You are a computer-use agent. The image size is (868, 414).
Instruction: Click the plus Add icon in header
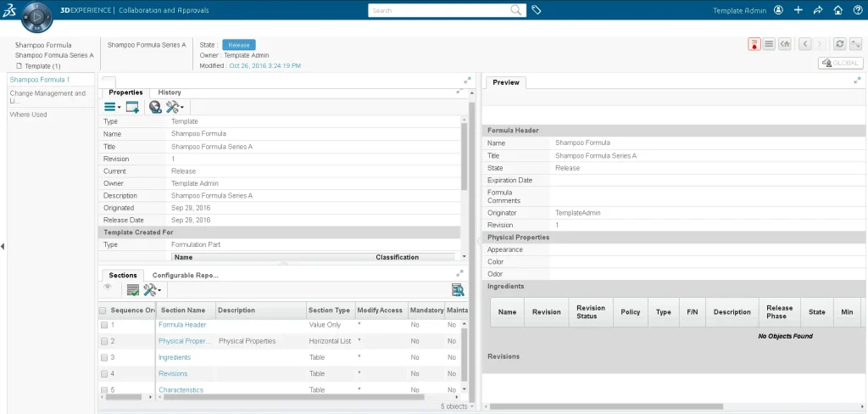point(798,11)
